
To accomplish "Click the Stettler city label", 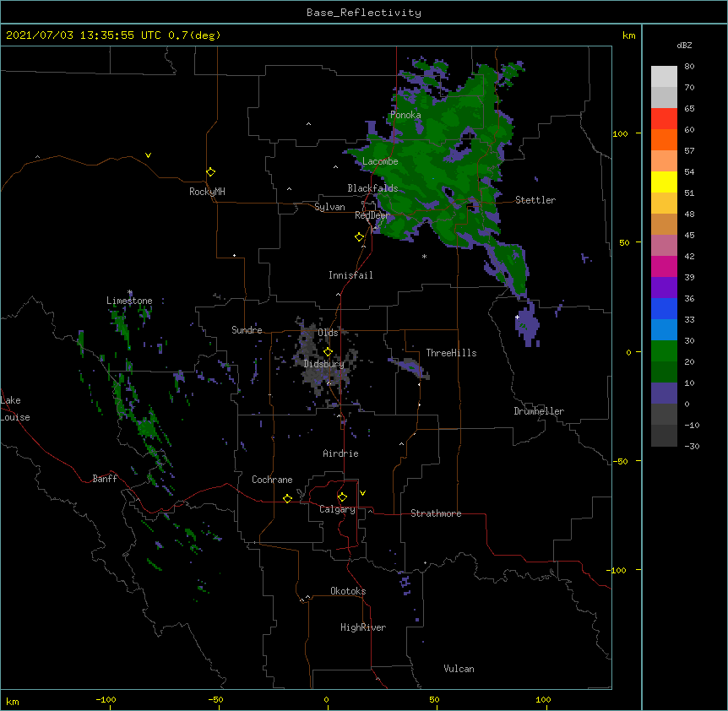I will [x=535, y=200].
